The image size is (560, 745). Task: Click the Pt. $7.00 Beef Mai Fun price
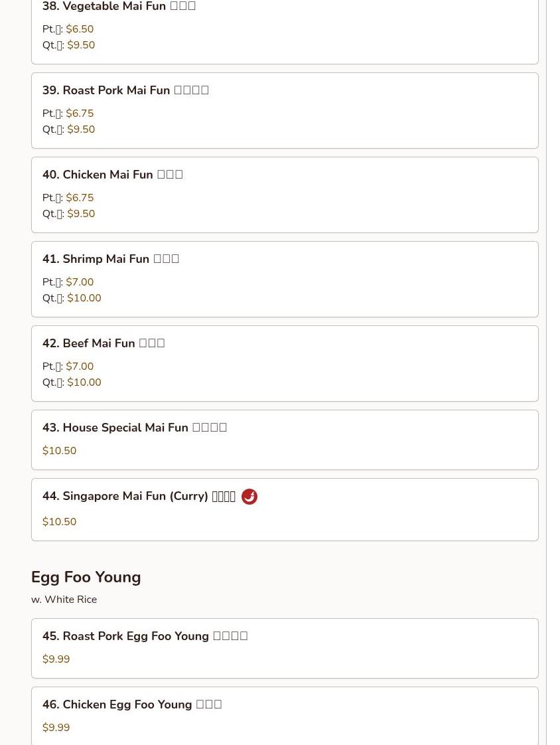pyautogui.click(x=68, y=367)
